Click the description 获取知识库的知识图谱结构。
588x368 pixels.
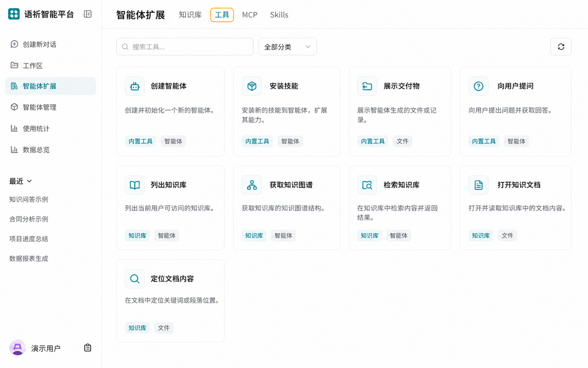click(x=283, y=208)
